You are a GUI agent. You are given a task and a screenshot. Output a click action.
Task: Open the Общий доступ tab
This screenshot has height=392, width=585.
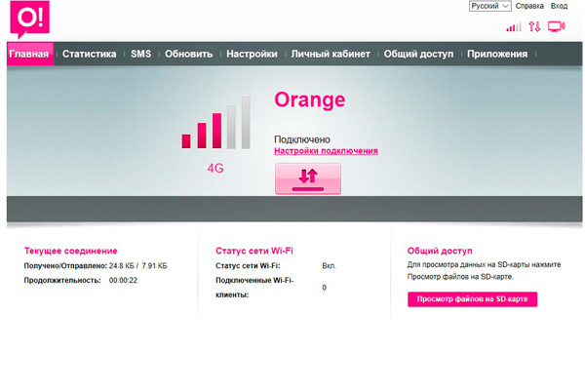[x=418, y=55]
